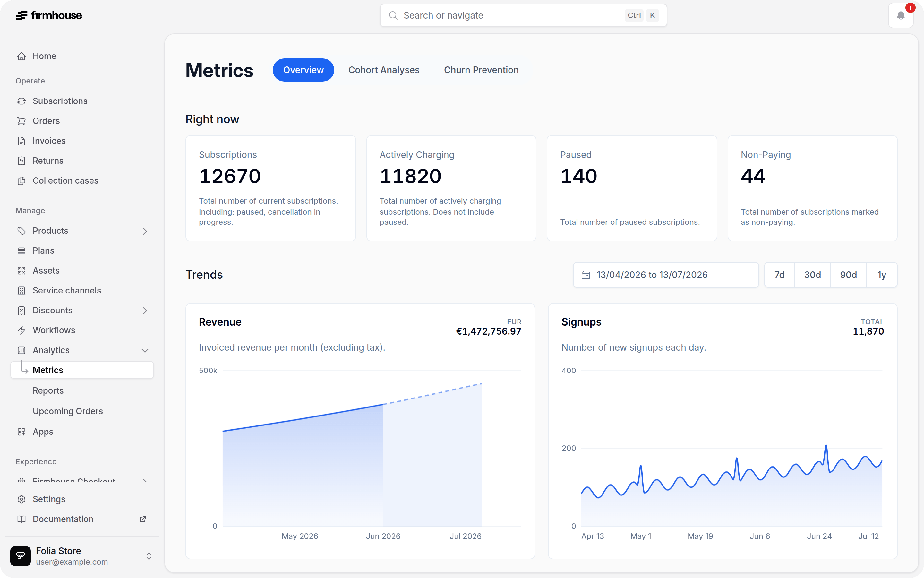Click the Home house icon
The height and width of the screenshot is (578, 924).
(x=21, y=56)
